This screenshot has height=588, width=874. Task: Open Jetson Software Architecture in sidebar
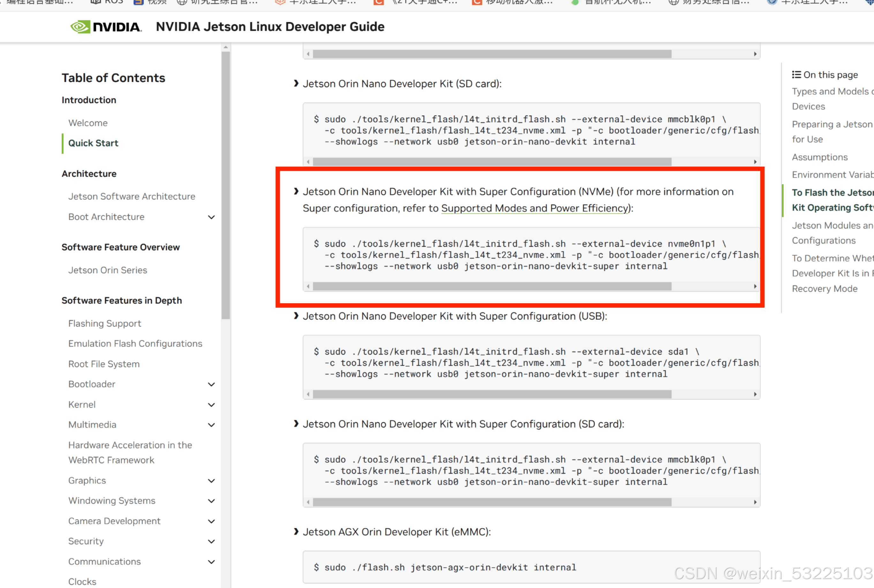coord(132,197)
